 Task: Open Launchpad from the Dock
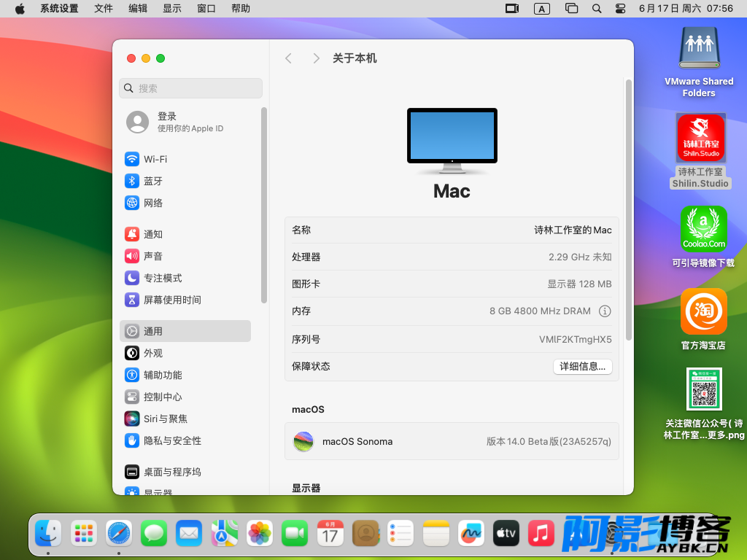click(83, 533)
